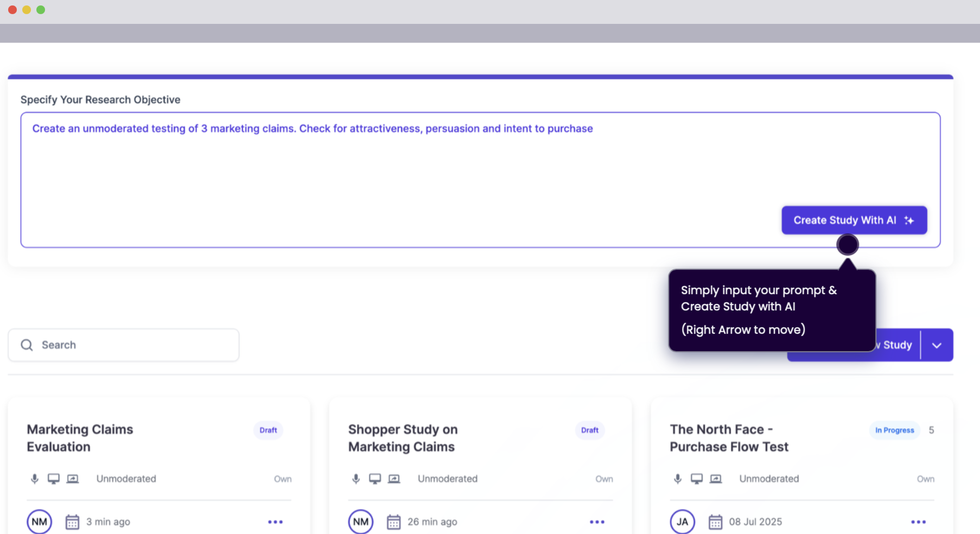
Task: Click the screen share icon on North Face card
Action: click(x=716, y=479)
